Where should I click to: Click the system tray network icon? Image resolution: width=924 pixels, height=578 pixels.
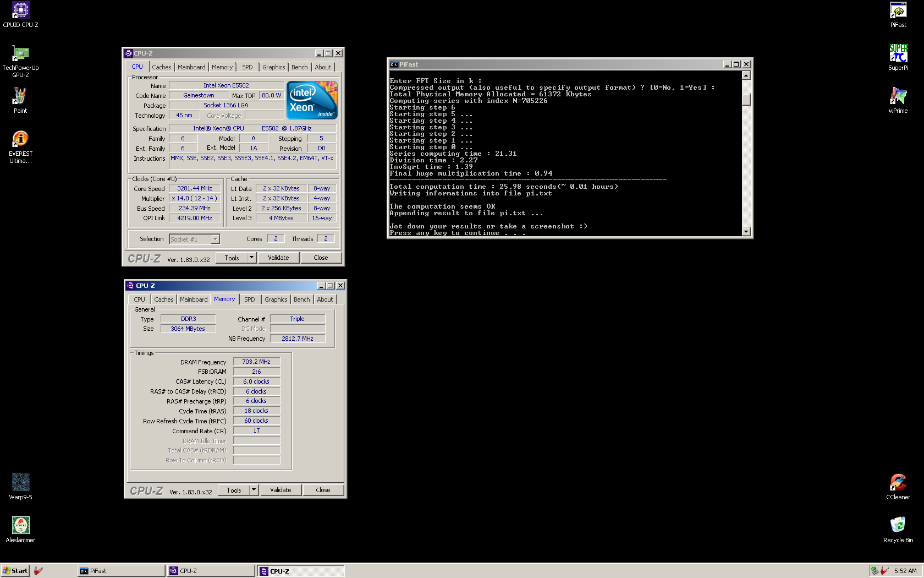[x=875, y=571]
